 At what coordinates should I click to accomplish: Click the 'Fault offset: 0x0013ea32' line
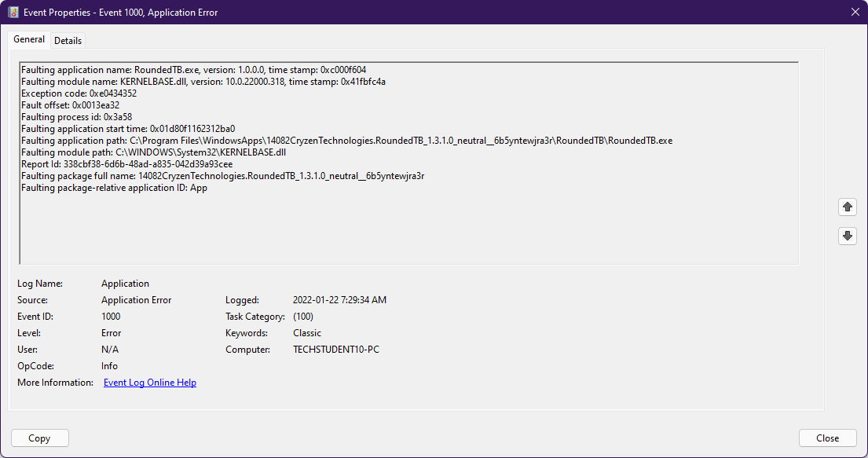click(x=70, y=105)
